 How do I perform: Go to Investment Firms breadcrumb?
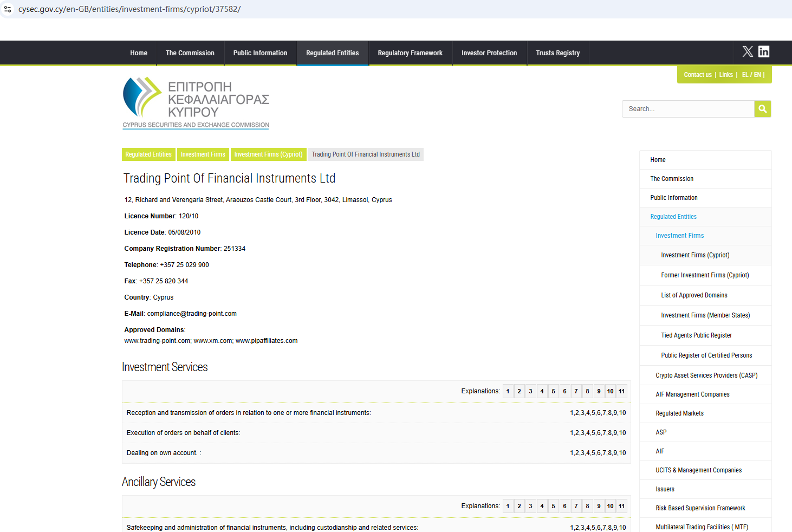tap(203, 154)
